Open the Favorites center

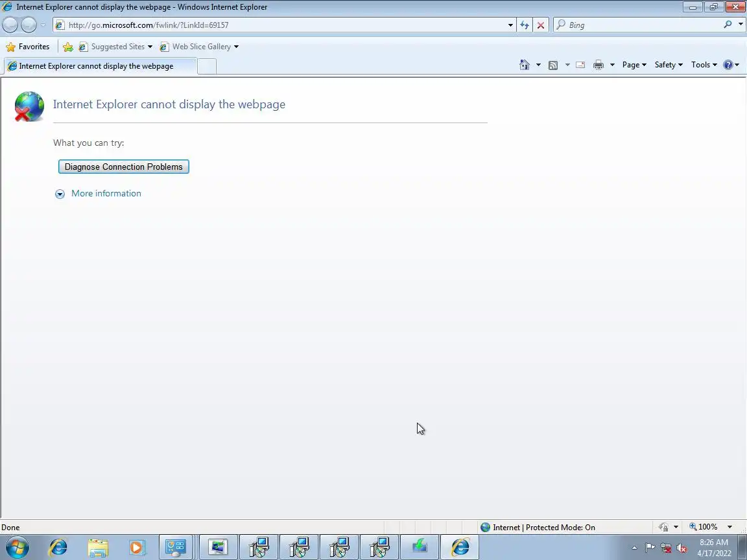point(28,47)
